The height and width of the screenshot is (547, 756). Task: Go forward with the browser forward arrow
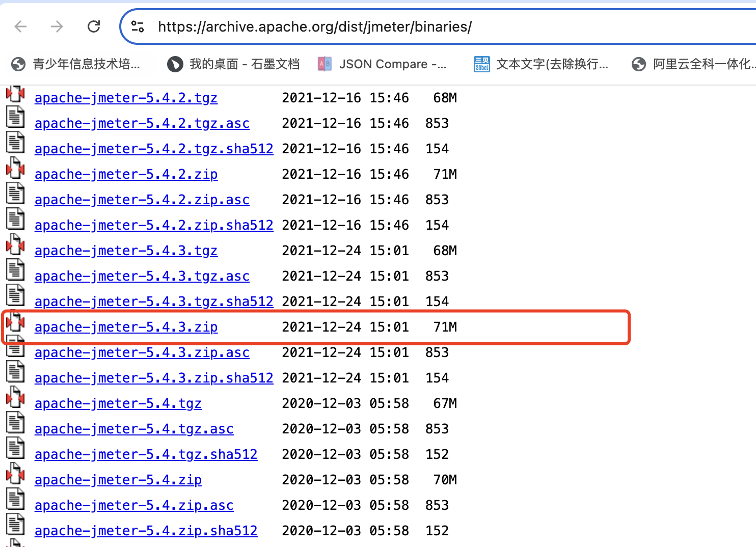point(57,26)
